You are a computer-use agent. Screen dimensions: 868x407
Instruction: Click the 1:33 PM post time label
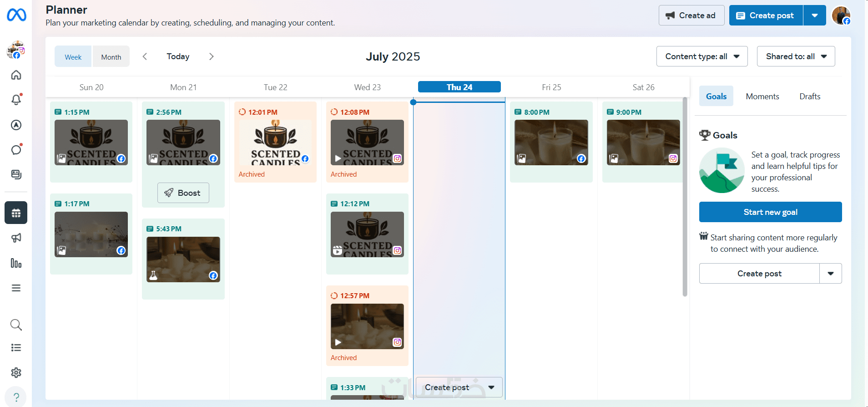(x=353, y=387)
